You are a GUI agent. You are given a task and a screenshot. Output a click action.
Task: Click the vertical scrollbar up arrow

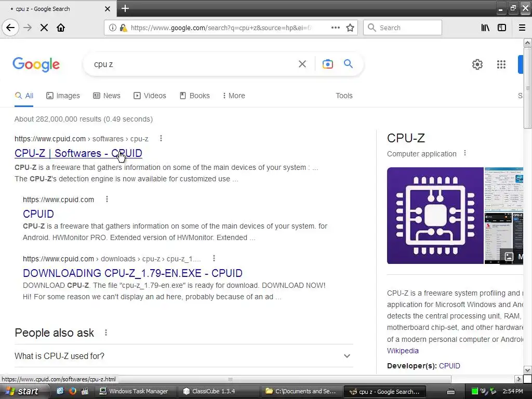point(527,43)
